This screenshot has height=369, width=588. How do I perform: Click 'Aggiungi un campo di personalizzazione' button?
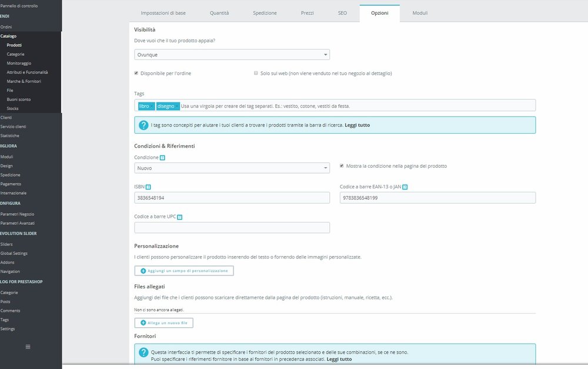[184, 271]
